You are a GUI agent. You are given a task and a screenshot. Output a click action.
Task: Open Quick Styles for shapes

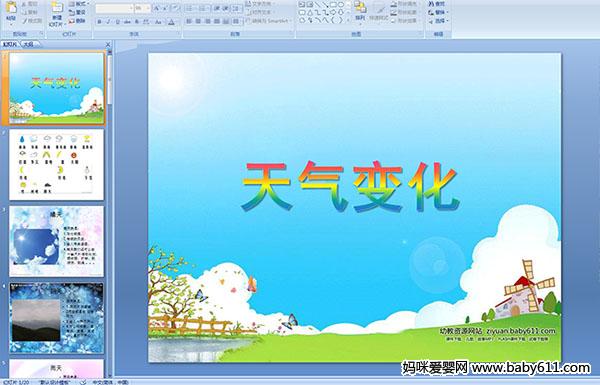(x=379, y=13)
